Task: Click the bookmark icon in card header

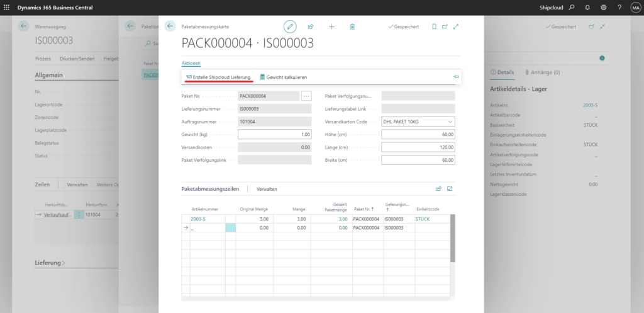Action: click(434, 26)
